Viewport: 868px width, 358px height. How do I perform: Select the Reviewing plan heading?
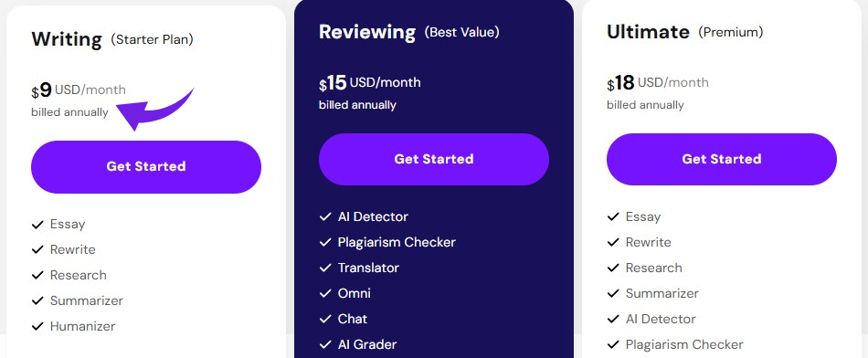tap(367, 32)
